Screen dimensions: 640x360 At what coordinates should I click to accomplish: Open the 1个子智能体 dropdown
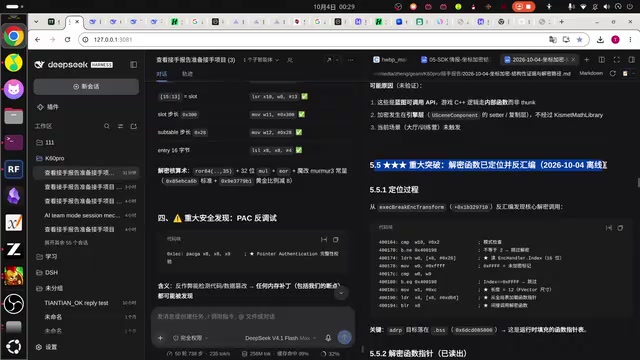pos(261,60)
